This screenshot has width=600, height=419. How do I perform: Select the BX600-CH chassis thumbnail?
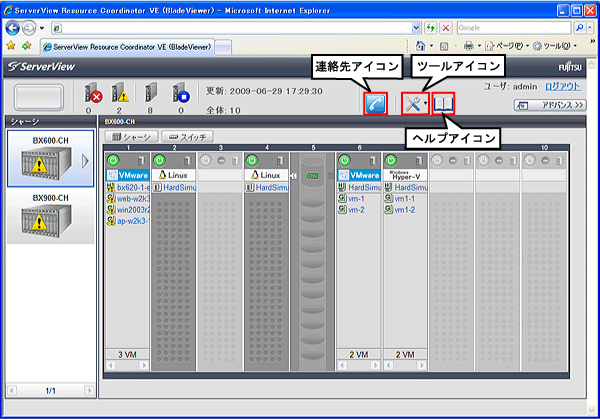click(50, 158)
